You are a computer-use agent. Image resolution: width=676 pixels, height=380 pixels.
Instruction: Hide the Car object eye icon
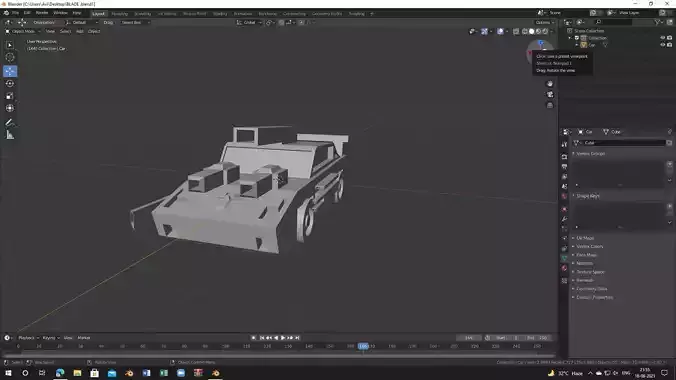pos(663,45)
